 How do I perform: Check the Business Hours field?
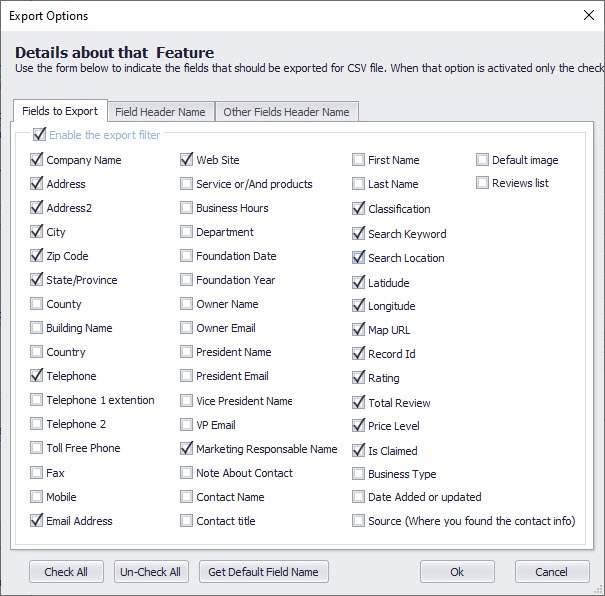coord(186,208)
